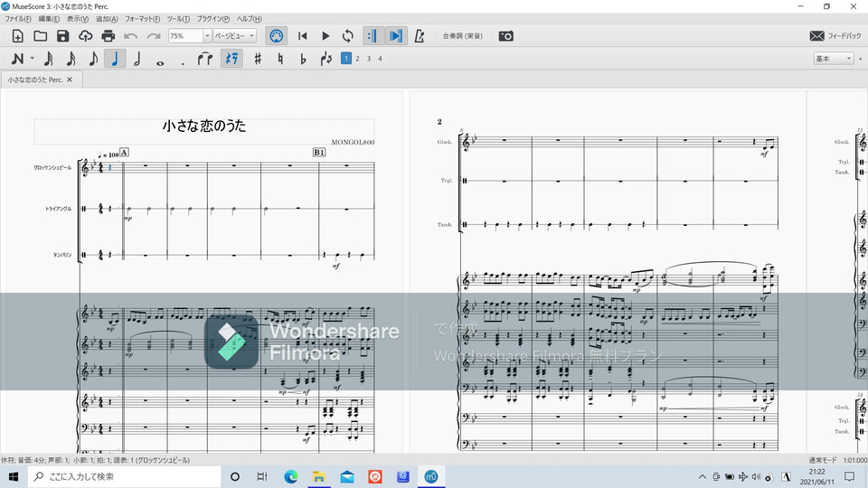868x488 pixels.
Task: Open the 編集(E) menu
Action: [49, 19]
